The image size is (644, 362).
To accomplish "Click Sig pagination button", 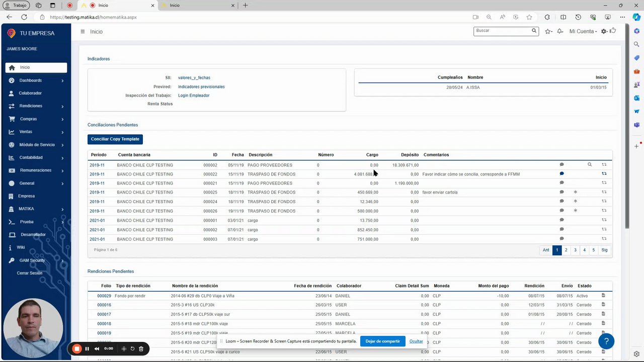I will click(604, 250).
